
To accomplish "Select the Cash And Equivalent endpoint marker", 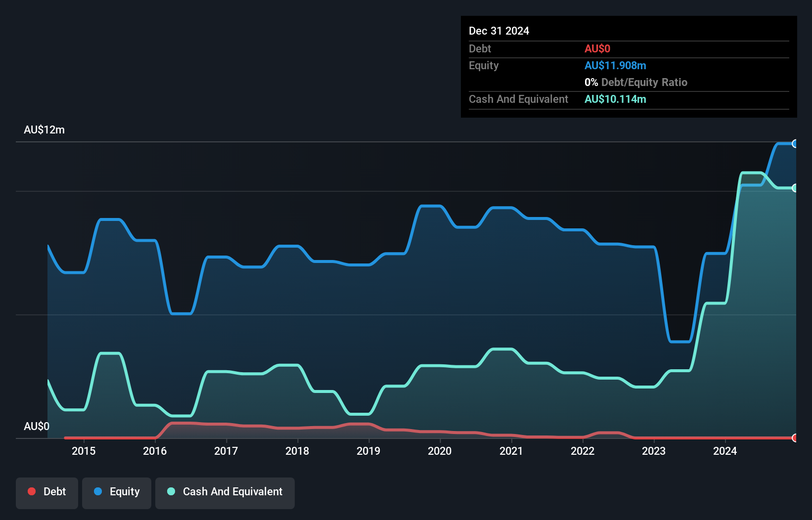I will 795,188.
